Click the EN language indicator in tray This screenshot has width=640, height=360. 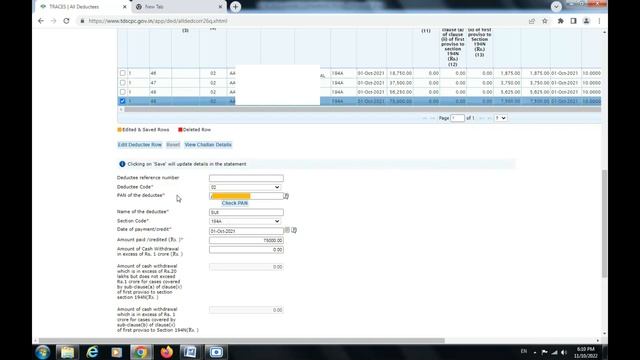pyautogui.click(x=524, y=351)
